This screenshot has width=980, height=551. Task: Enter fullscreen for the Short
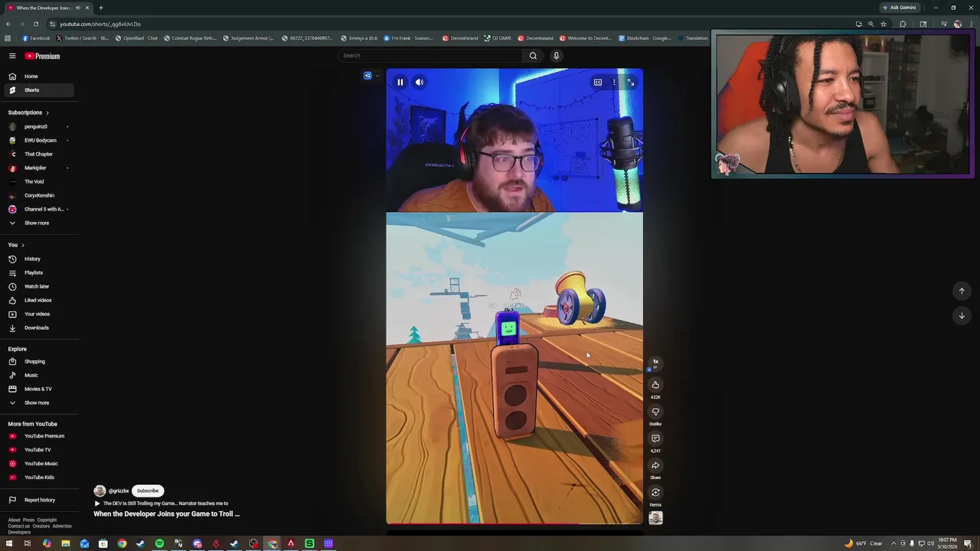631,82
